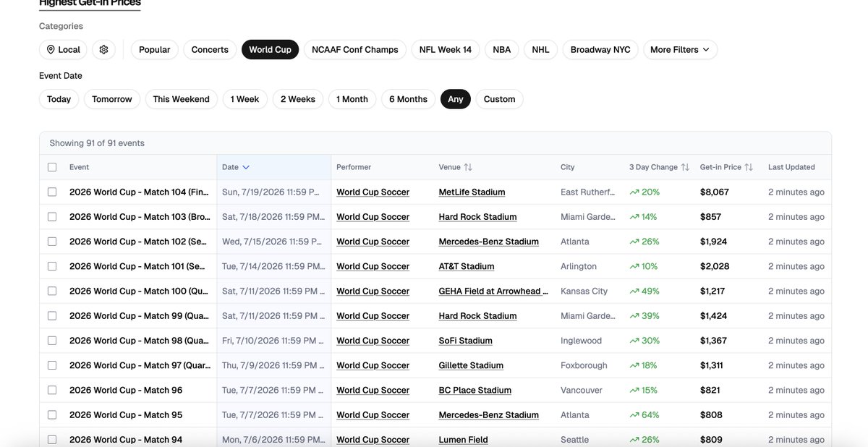The width and height of the screenshot is (868, 447).
Task: Click the Vancouver city cell
Action: (582, 391)
